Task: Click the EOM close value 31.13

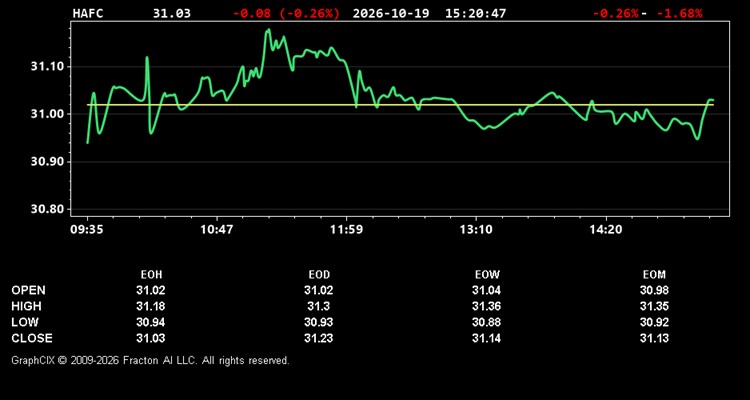Action: [x=654, y=338]
